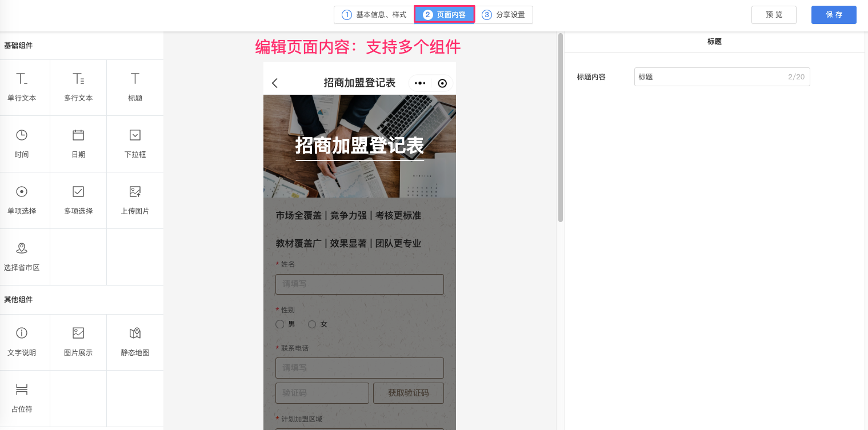
Task: Click the 预览 preview button
Action: (774, 15)
